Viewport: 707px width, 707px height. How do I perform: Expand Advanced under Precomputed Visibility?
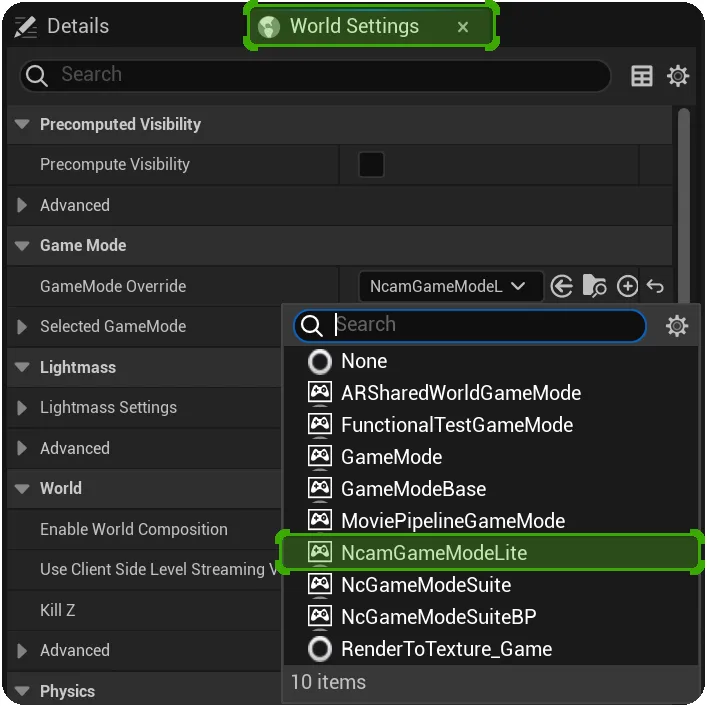(x=22, y=205)
